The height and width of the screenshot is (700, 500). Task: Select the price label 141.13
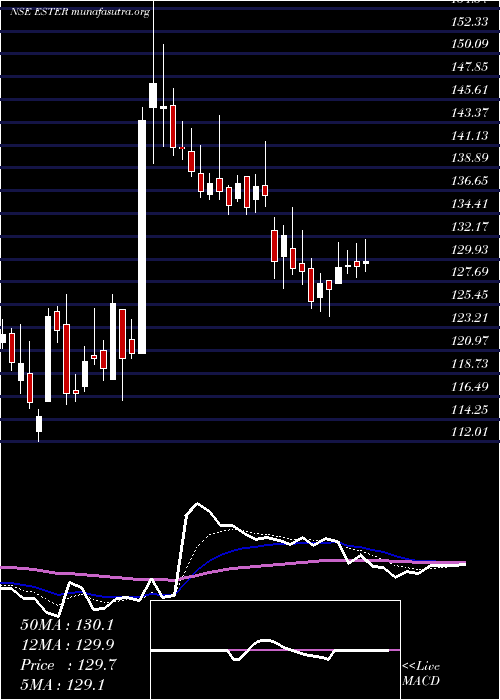[x=469, y=135]
